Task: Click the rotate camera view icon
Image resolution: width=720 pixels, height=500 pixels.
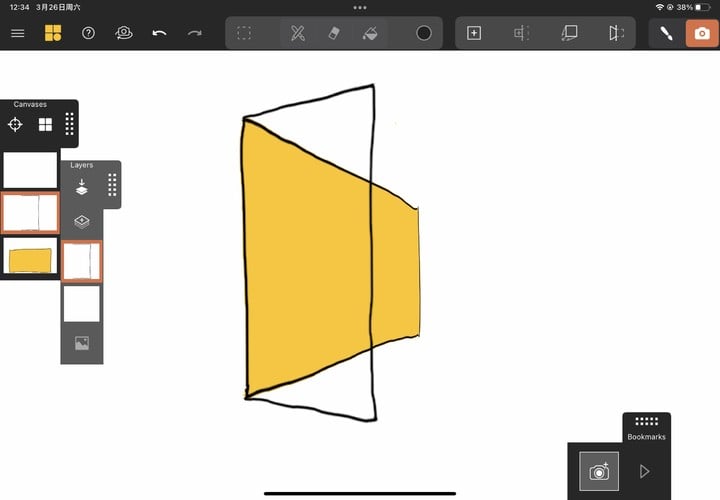Action: 124,33
